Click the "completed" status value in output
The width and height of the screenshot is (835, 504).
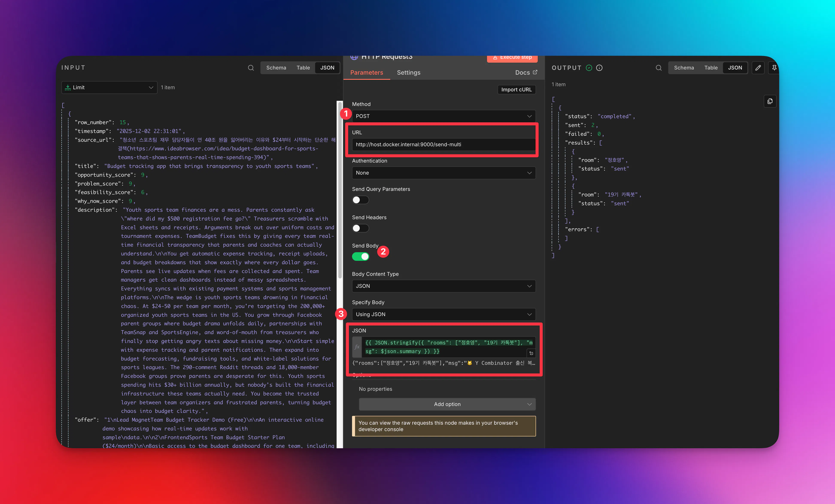[614, 116]
